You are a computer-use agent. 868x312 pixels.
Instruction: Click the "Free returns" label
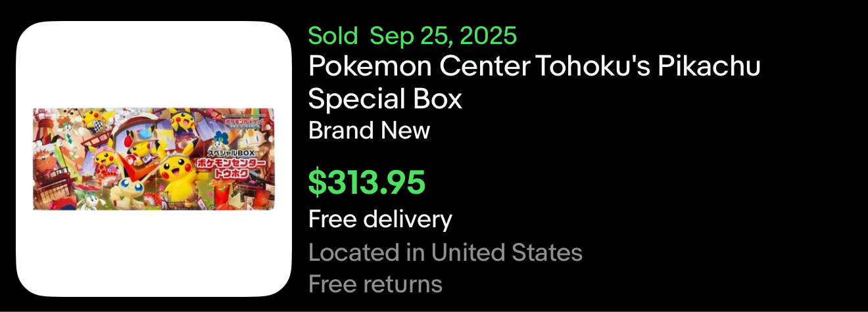[x=375, y=284]
